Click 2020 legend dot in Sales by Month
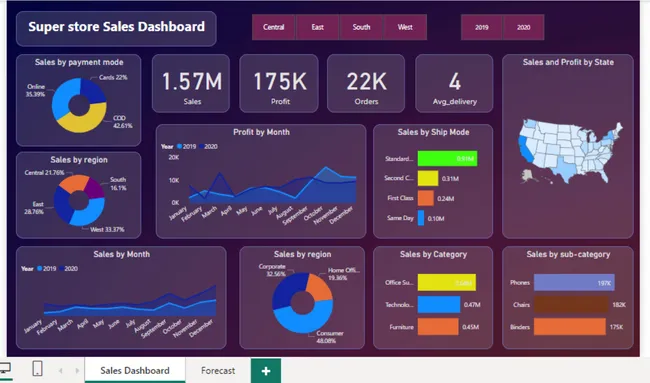The height and width of the screenshot is (383, 650). coord(62,269)
